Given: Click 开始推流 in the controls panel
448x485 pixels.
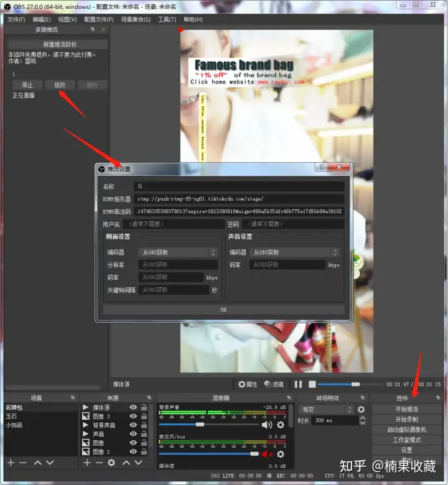Looking at the screenshot, I should tap(406, 409).
